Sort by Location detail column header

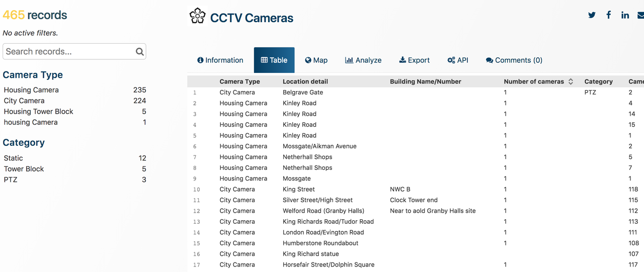[x=305, y=81]
